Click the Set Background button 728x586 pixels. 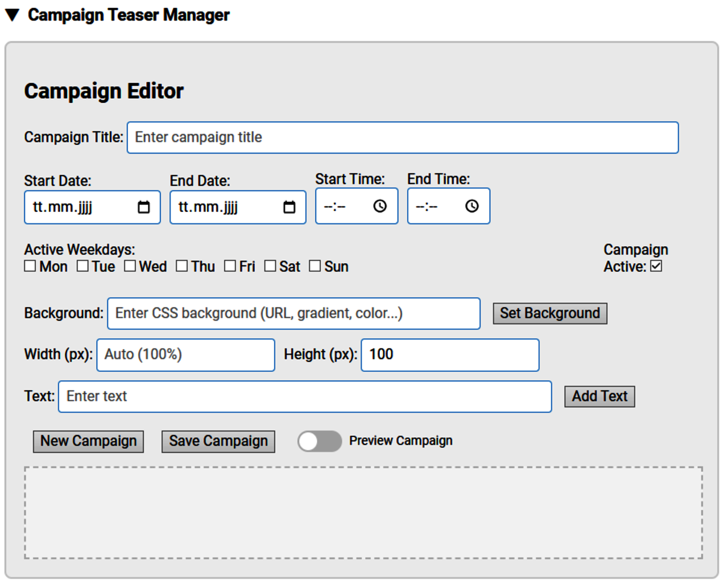tap(549, 313)
